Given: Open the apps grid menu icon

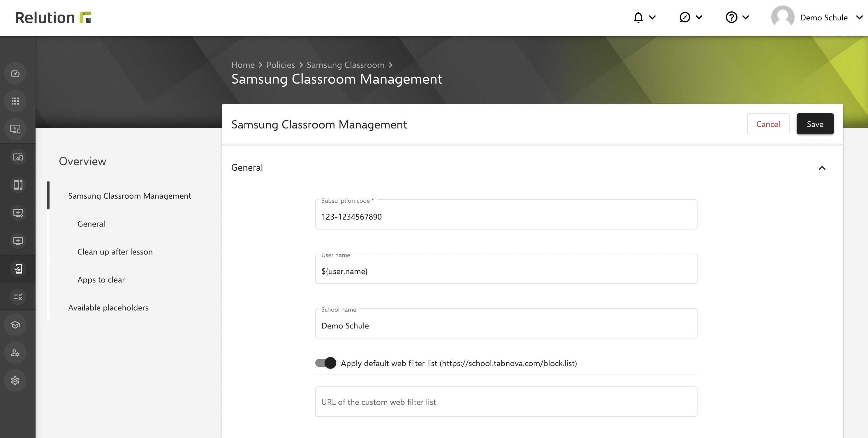Looking at the screenshot, I should pyautogui.click(x=15, y=100).
